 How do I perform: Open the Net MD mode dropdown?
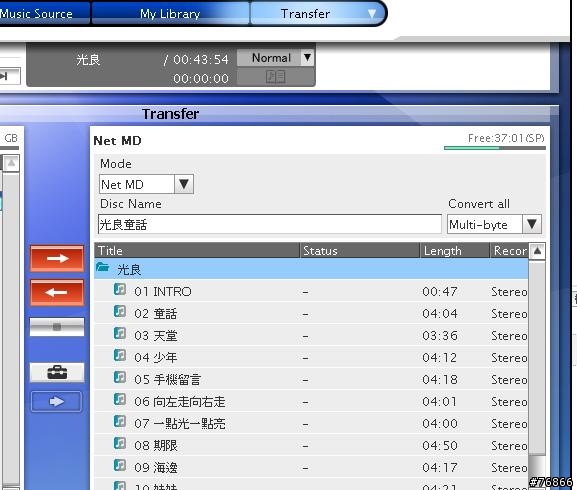[x=146, y=184]
